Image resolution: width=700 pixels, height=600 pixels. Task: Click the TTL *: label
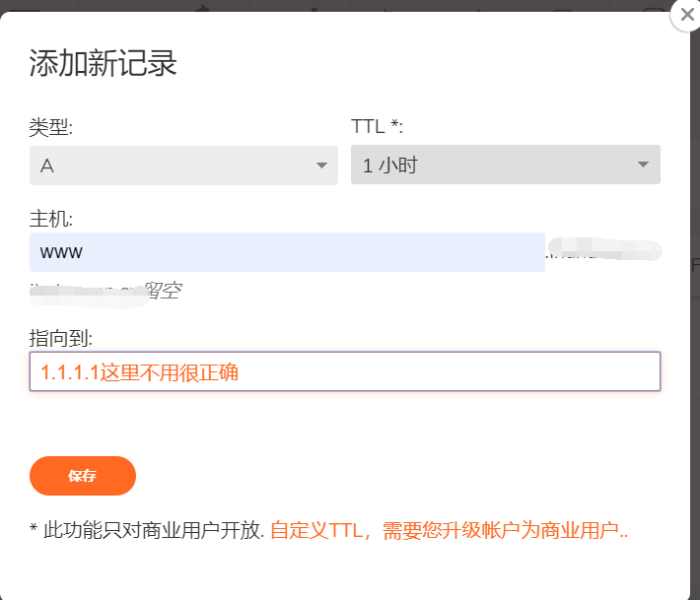tap(377, 127)
